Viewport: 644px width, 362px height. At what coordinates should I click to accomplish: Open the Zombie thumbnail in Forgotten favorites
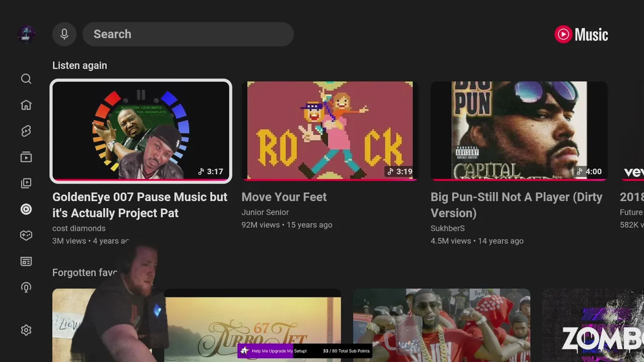point(593,325)
